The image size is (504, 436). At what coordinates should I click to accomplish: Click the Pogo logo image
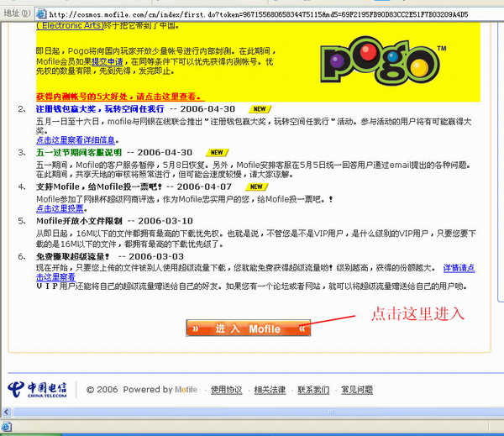[384, 60]
